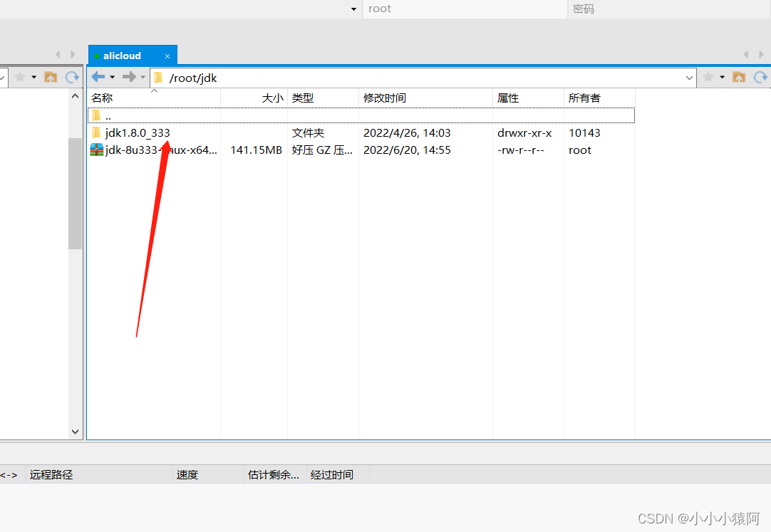Switch to the alicloud session tab
The height and width of the screenshot is (532, 771).
point(123,55)
